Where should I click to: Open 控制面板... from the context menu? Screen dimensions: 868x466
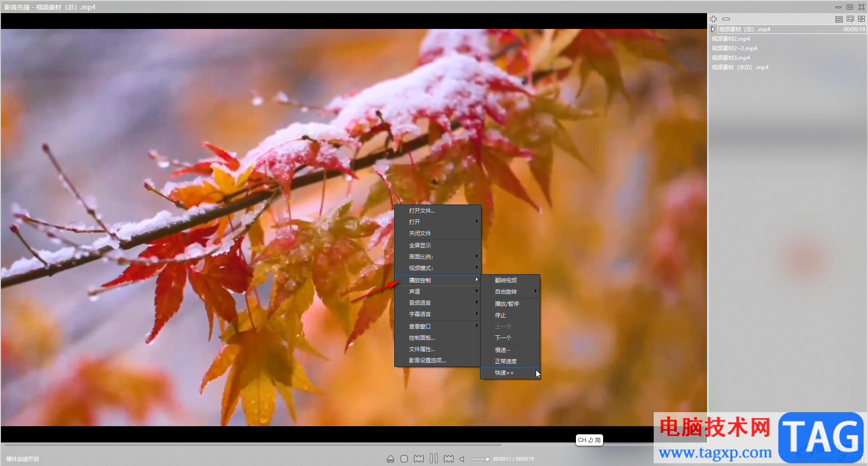(x=438, y=338)
